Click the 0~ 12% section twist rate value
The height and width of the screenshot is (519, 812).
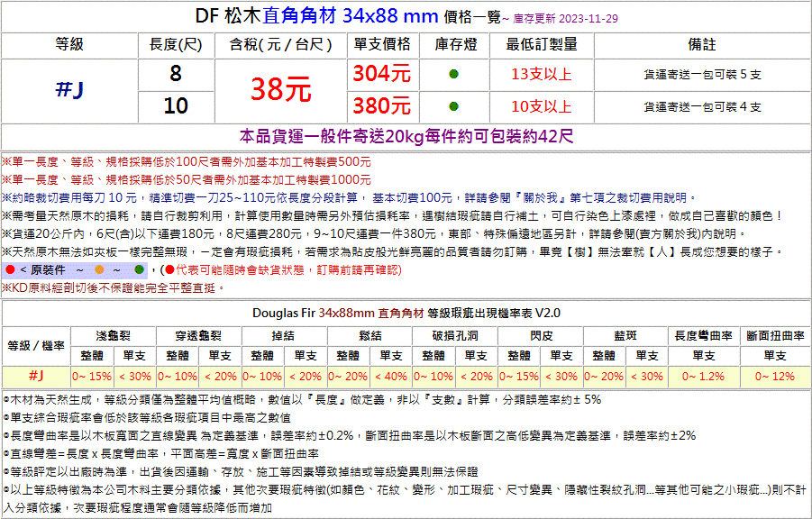(x=775, y=377)
